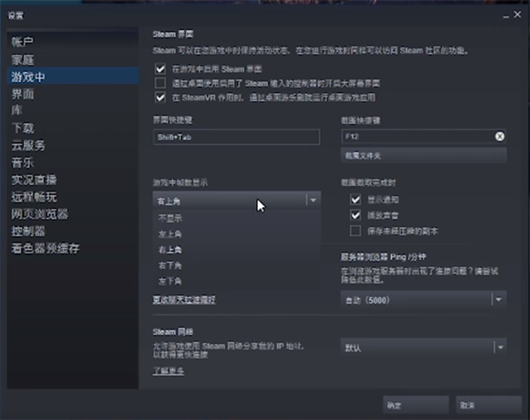Image resolution: width=530 pixels, height=420 pixels.
Task: Open the 自动 (5000) ping dropdown
Action: click(423, 300)
